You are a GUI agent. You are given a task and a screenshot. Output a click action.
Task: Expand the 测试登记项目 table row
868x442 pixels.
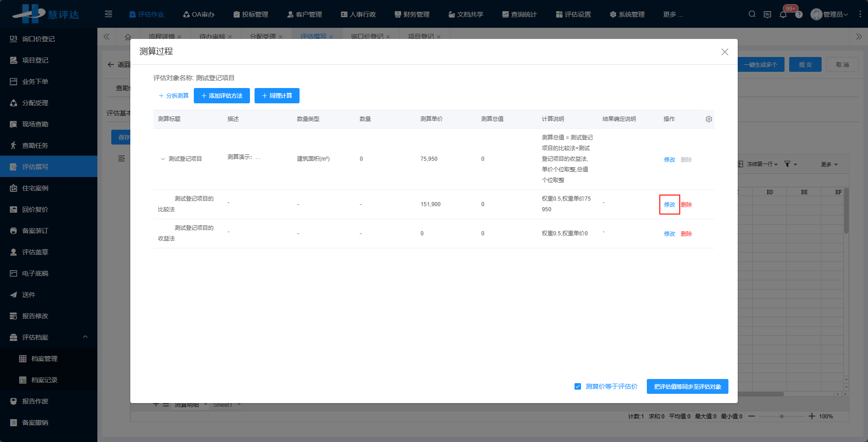coord(163,158)
